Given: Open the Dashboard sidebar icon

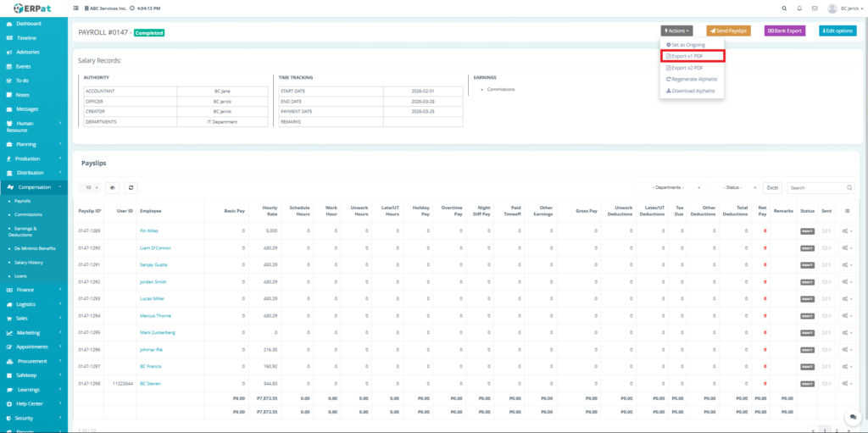Looking at the screenshot, I should coord(9,24).
